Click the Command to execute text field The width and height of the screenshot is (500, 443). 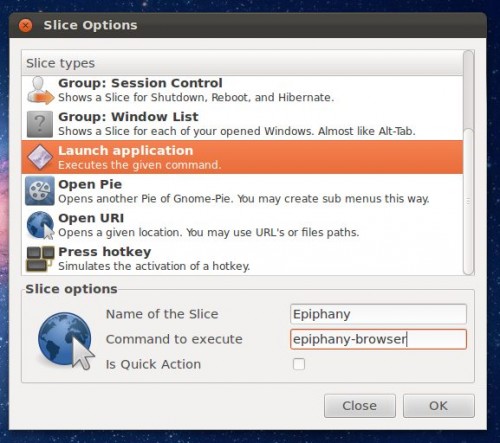pos(378,339)
